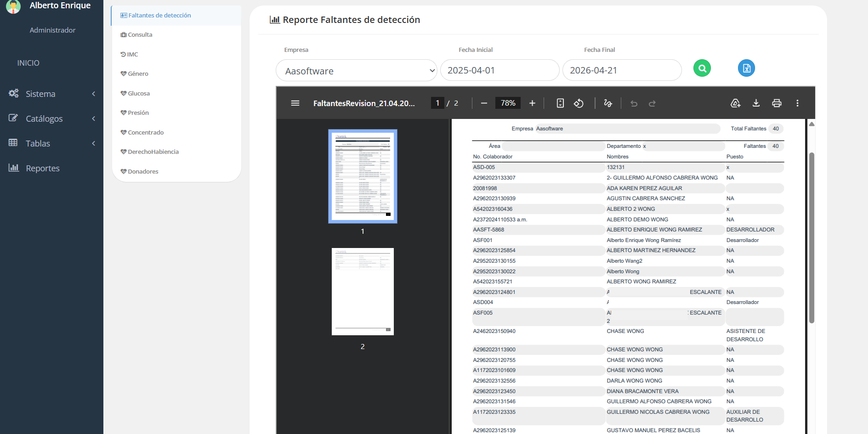Click the PDF redo arrow

click(x=652, y=103)
